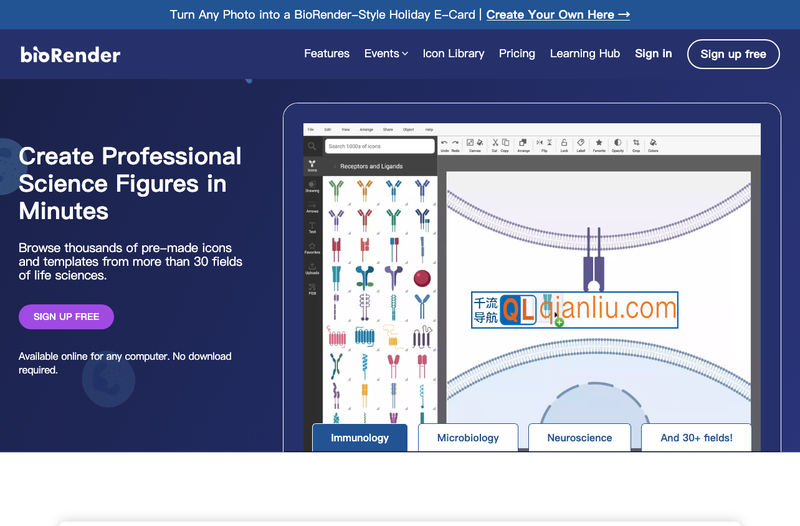Expand the Events dropdown menu

tap(386, 54)
